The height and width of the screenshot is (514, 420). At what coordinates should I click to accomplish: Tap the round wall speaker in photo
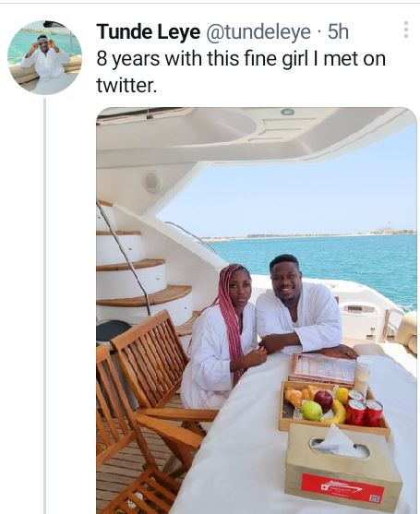point(152,181)
